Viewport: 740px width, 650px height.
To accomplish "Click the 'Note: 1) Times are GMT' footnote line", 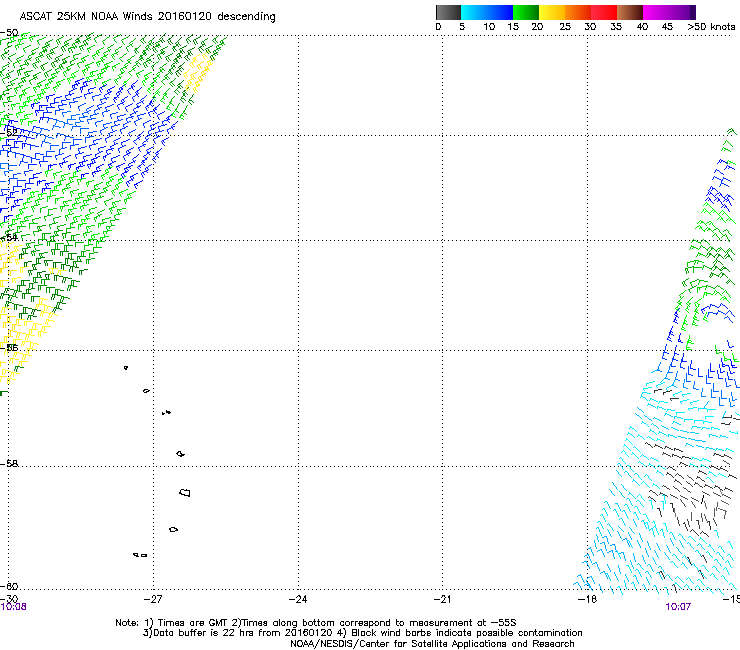I will 316,623.
